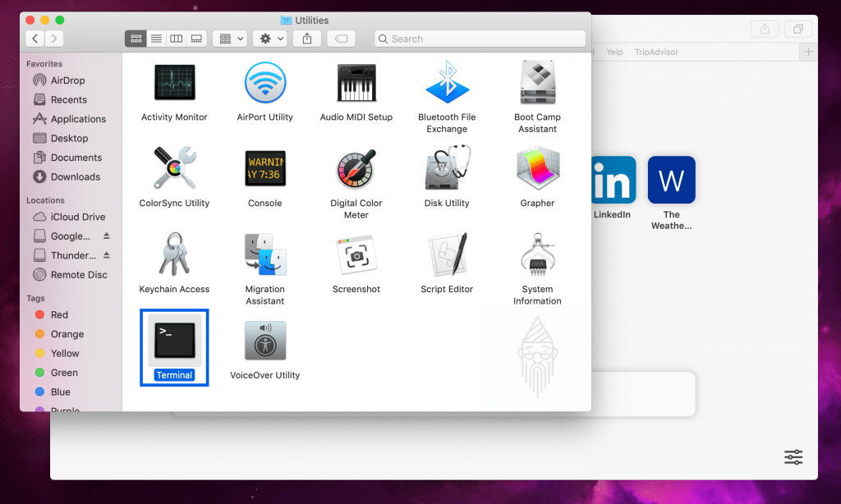Select Keychain Access icon
This screenshot has height=504, width=841.
(174, 254)
